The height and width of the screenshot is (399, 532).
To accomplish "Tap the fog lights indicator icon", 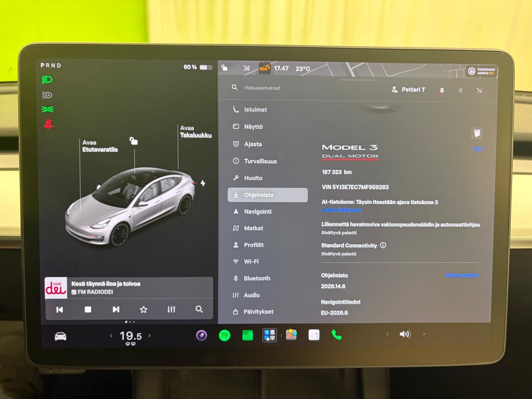I will [x=47, y=109].
